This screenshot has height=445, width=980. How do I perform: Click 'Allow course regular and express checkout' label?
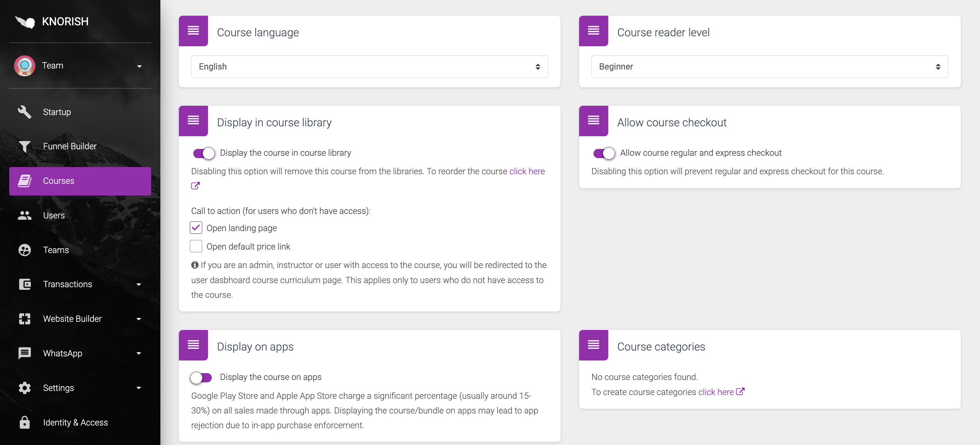(701, 153)
